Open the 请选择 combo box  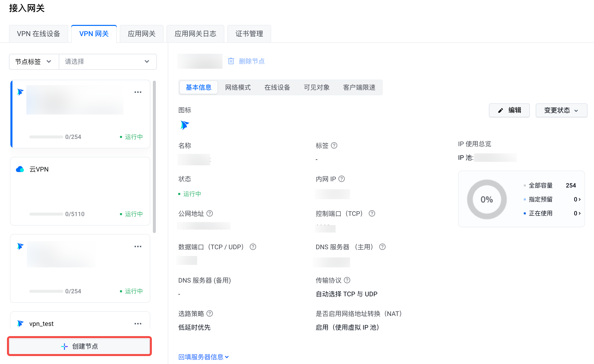[x=108, y=61]
